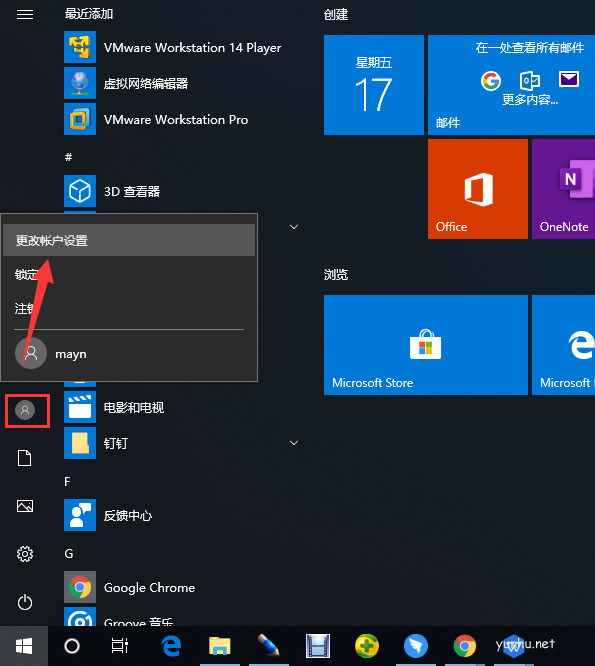Open Documents from the sidebar
Image resolution: width=595 pixels, height=666 pixels.
(25, 458)
